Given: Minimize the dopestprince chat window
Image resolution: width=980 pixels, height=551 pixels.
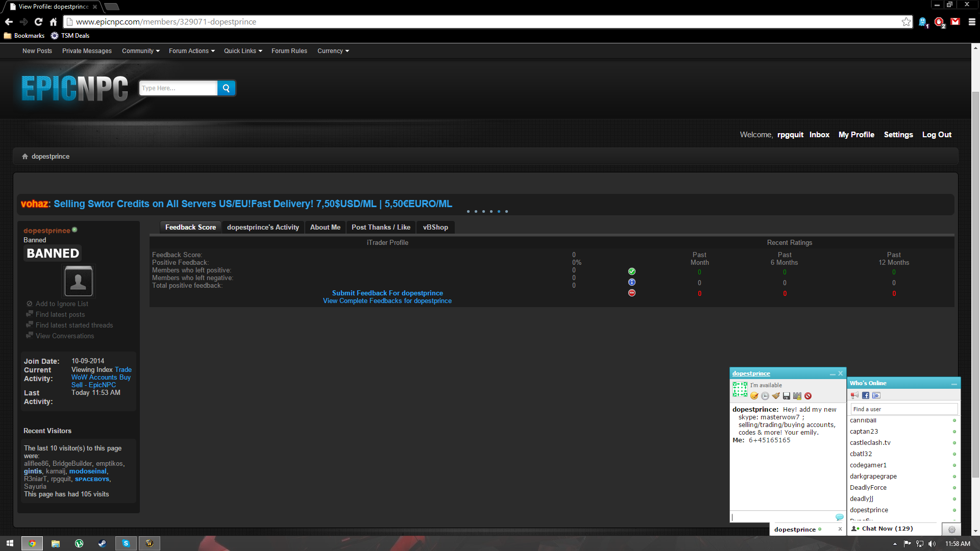Looking at the screenshot, I should [832, 373].
